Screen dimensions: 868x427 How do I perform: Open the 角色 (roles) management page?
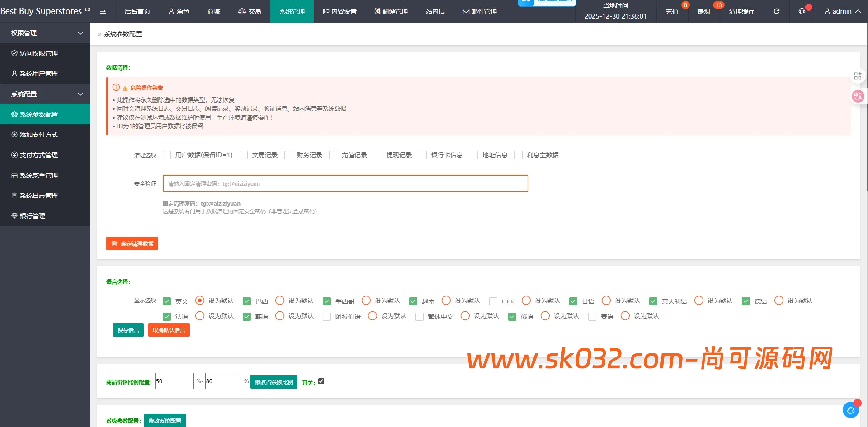pyautogui.click(x=179, y=11)
